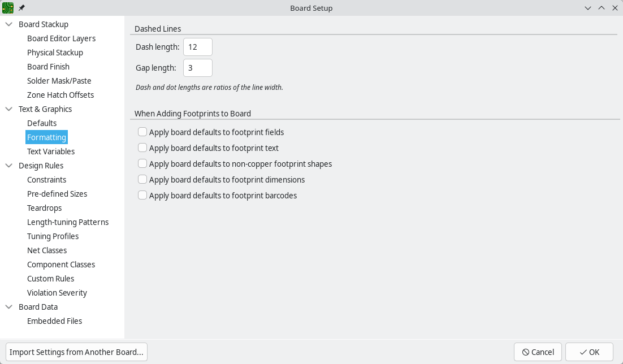The width and height of the screenshot is (623, 364).
Task: Toggle board defaults for non-copper footprint shapes
Action: [x=142, y=164]
